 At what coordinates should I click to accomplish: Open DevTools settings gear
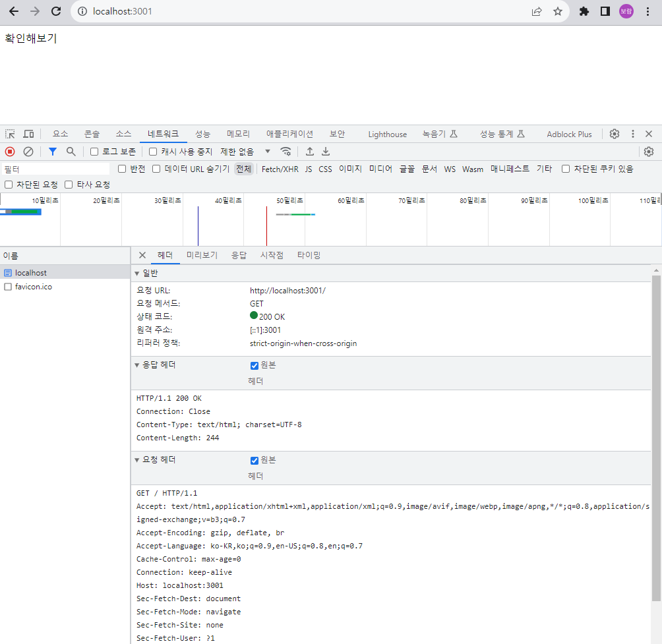pyautogui.click(x=615, y=134)
